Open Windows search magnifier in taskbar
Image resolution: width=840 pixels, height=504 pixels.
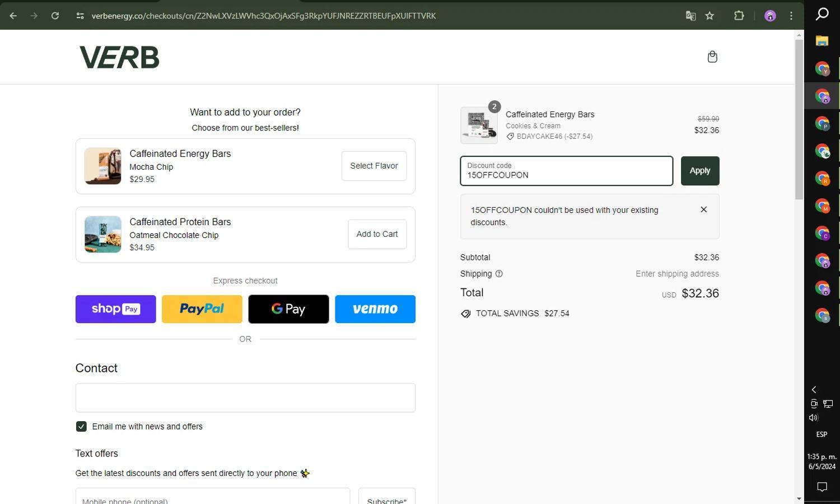822,13
